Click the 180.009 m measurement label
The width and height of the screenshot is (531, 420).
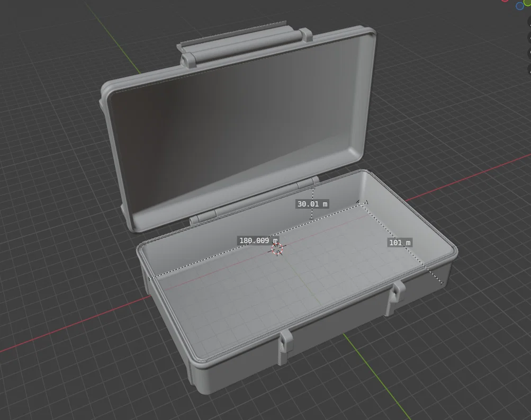pyautogui.click(x=258, y=240)
